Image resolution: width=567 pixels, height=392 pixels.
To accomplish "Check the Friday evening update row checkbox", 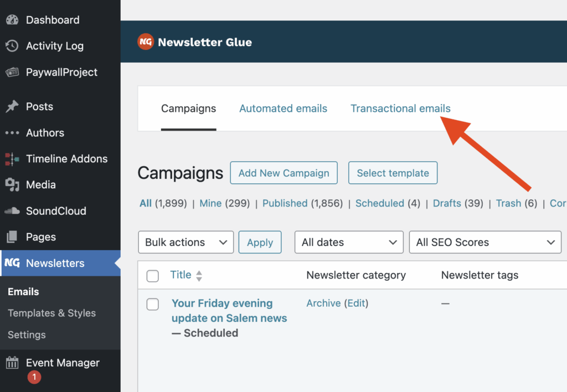I will point(153,304).
